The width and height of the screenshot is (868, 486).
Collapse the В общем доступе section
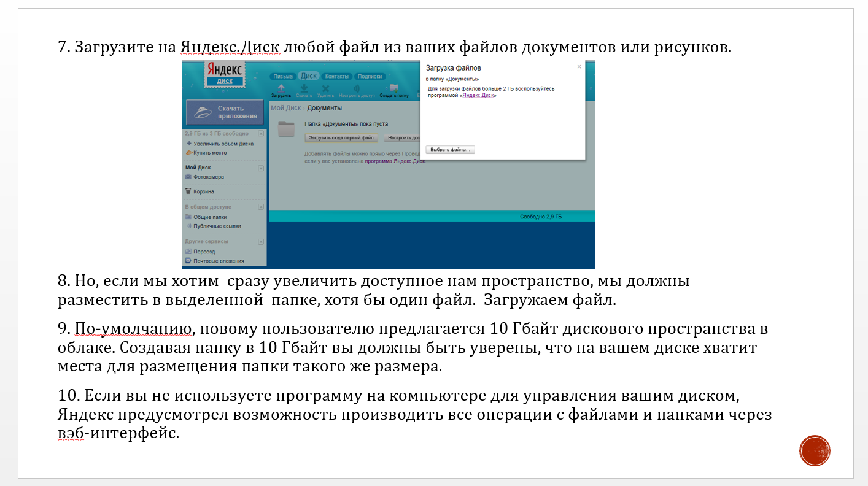[261, 207]
